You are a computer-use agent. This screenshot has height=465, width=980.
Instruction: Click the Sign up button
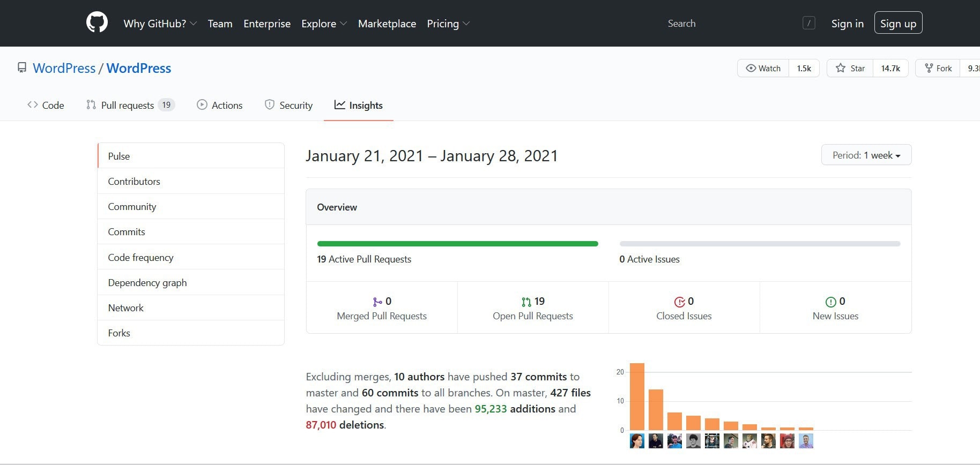(x=898, y=23)
